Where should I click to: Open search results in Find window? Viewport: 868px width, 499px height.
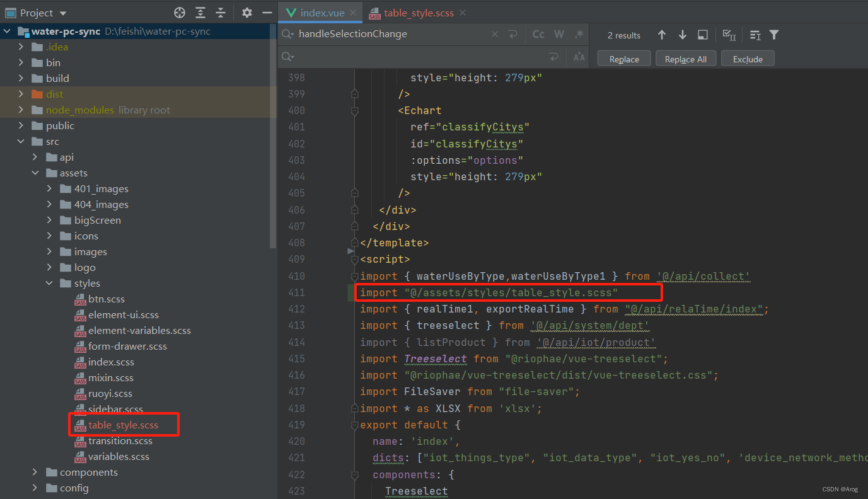tap(703, 35)
